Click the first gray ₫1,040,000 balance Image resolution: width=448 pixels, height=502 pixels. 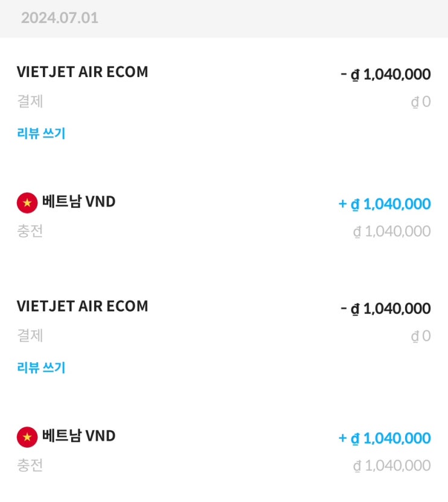click(x=392, y=231)
